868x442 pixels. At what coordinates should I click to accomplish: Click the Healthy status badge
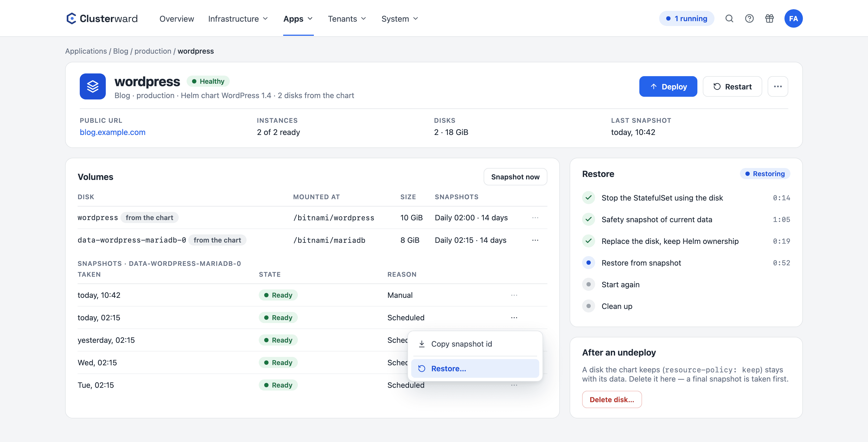point(208,82)
